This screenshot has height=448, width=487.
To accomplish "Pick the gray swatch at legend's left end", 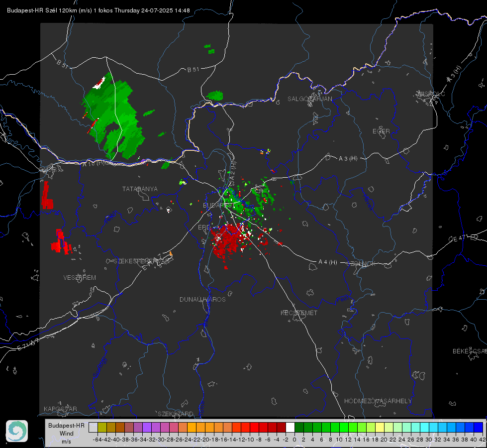I will pyautogui.click(x=93, y=427).
